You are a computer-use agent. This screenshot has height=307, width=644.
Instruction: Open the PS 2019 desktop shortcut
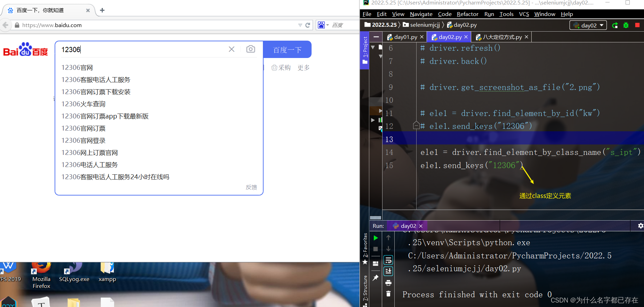(x=10, y=273)
